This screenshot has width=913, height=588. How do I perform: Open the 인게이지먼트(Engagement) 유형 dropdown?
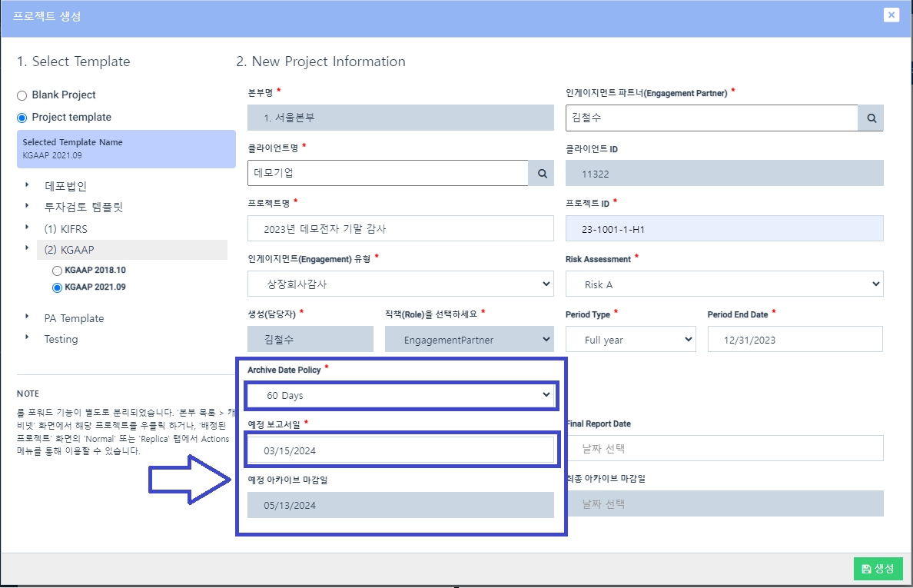coord(400,284)
